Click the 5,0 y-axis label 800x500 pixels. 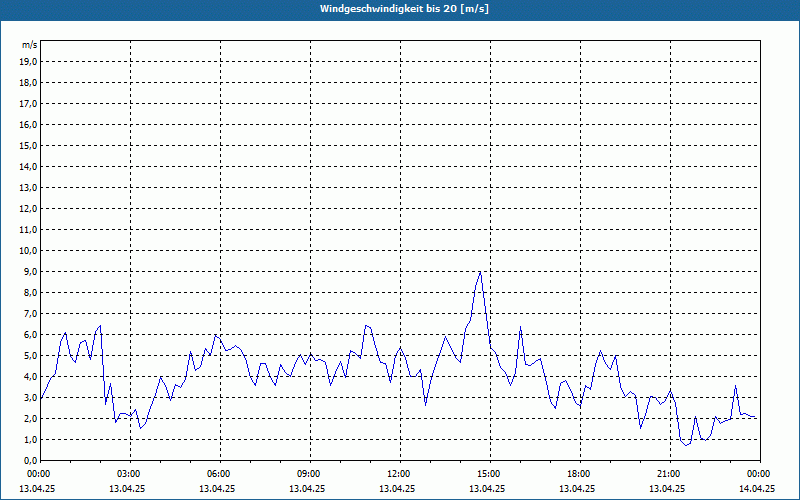31,356
